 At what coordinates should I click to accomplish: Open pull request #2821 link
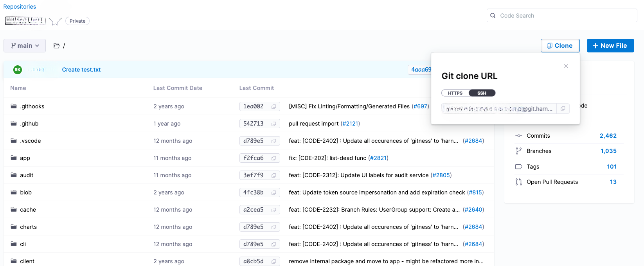378,158
